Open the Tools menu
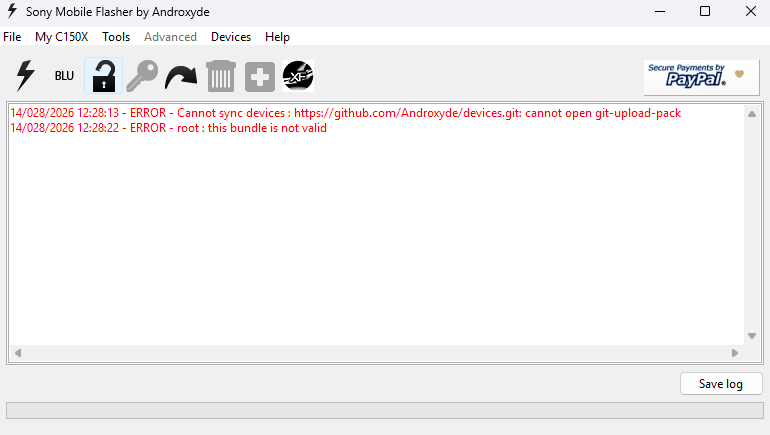This screenshot has width=770, height=435. [x=116, y=37]
